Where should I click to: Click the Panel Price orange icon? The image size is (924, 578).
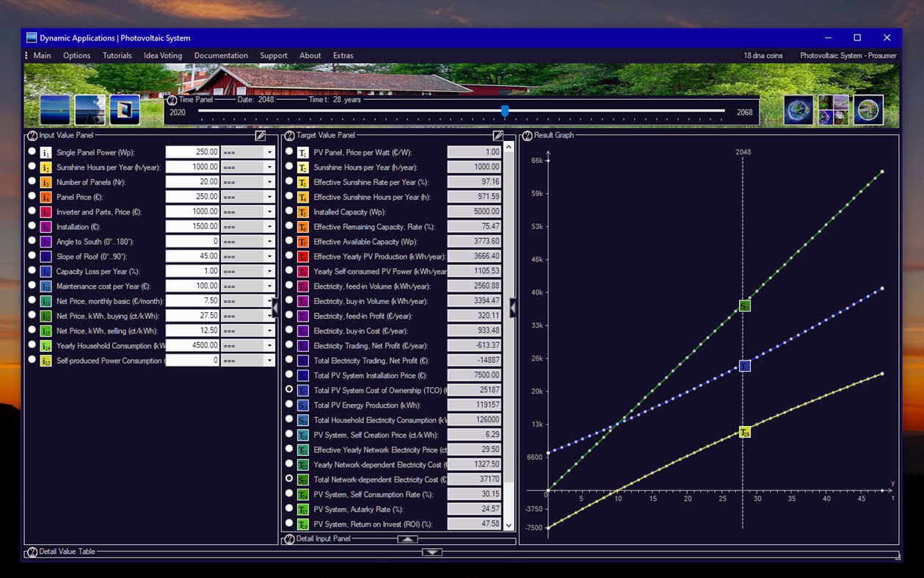click(46, 197)
